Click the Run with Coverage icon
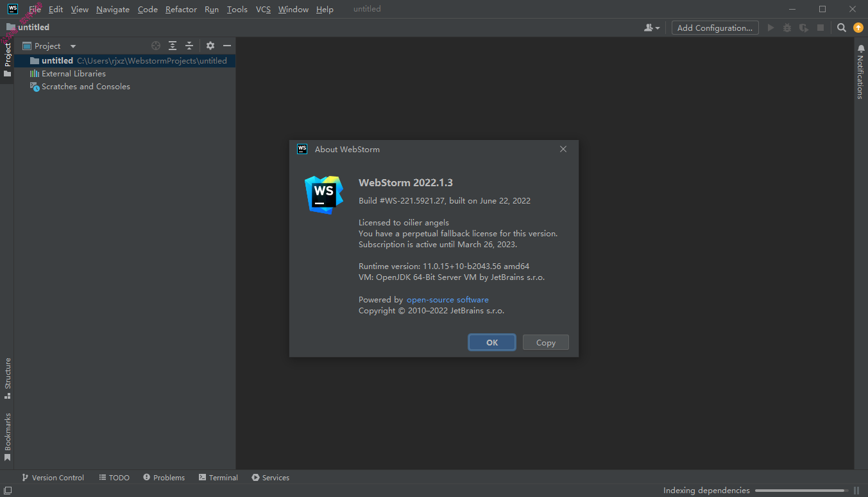 click(x=804, y=28)
